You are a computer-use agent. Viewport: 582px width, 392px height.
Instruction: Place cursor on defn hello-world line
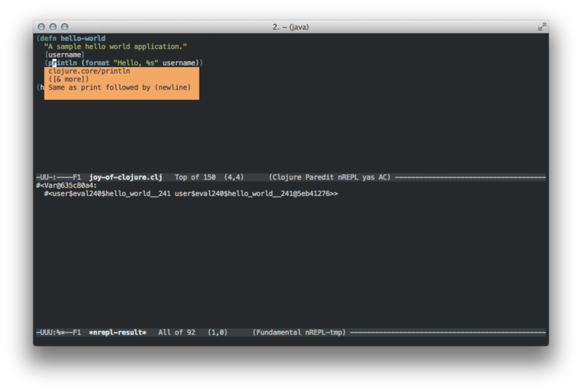71,39
